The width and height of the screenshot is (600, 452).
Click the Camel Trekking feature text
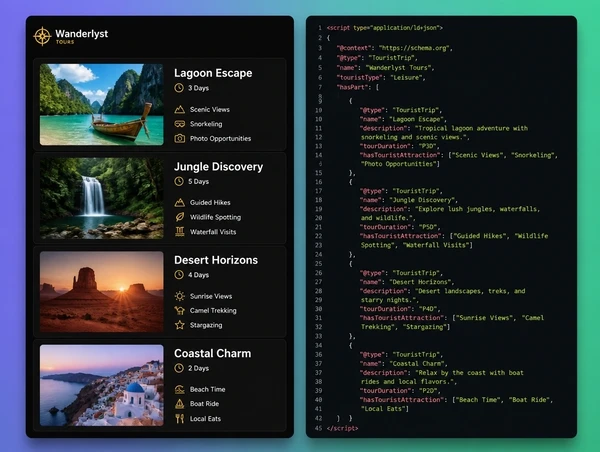(213, 310)
